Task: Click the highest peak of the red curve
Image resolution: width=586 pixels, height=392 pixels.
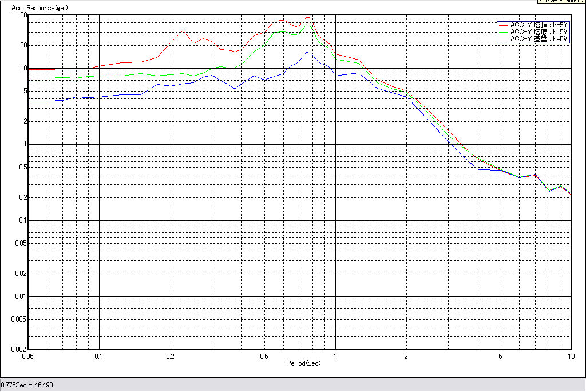Action: (308, 17)
